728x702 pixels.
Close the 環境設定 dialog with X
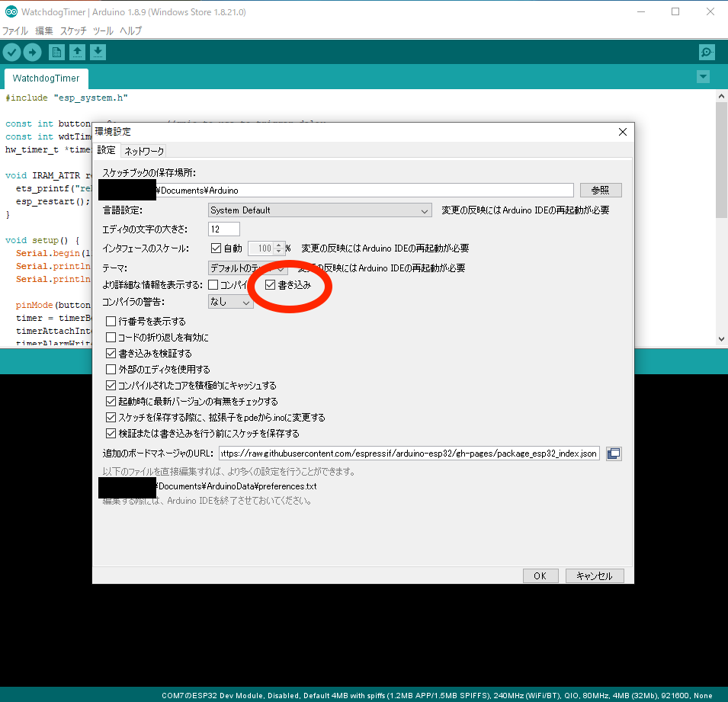pyautogui.click(x=623, y=132)
